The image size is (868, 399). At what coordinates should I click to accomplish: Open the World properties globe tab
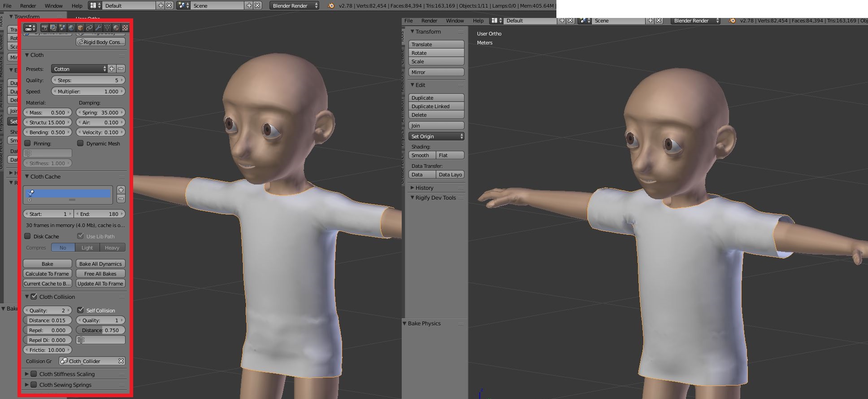click(71, 28)
